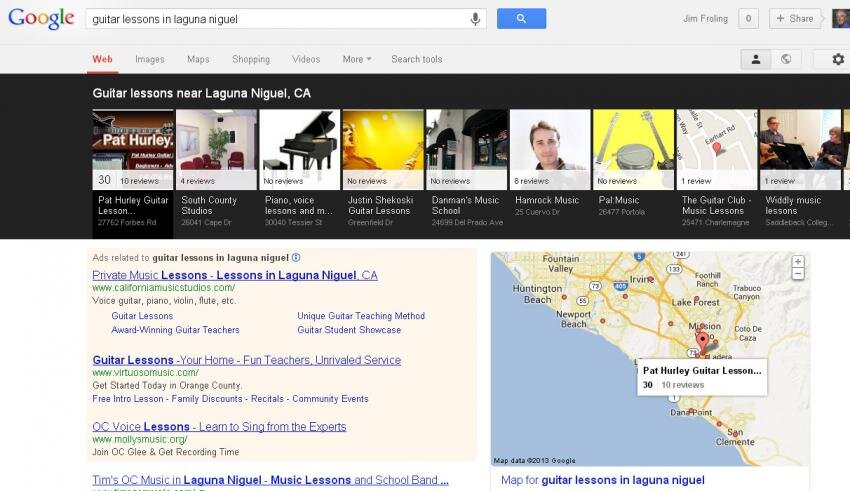850x491 pixels.
Task: Open Private Music Lessons ad link
Action: [235, 275]
